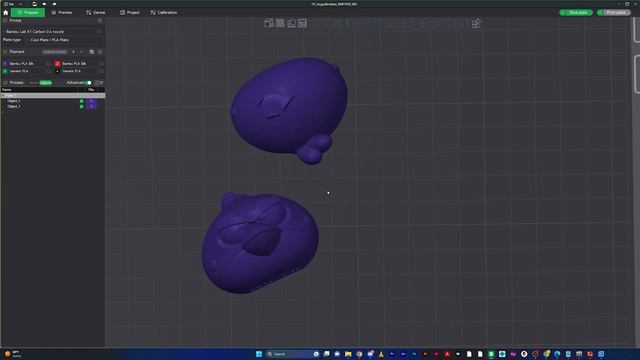This screenshot has height=360, width=640.
Task: Click the Add model cube icon
Action: (269, 23)
